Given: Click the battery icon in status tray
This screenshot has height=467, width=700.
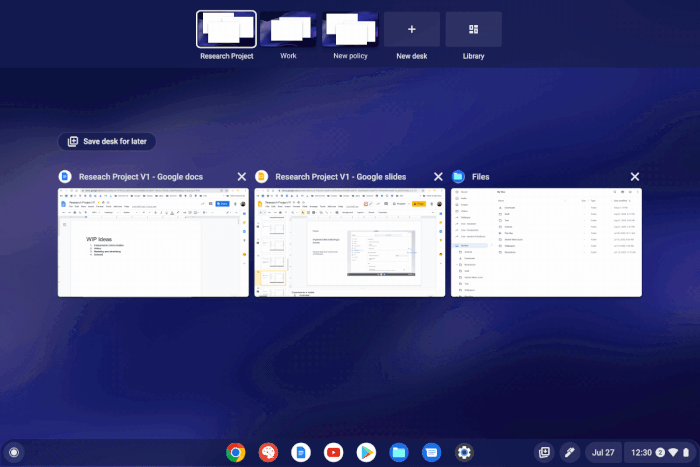Looking at the screenshot, I should [x=686, y=452].
